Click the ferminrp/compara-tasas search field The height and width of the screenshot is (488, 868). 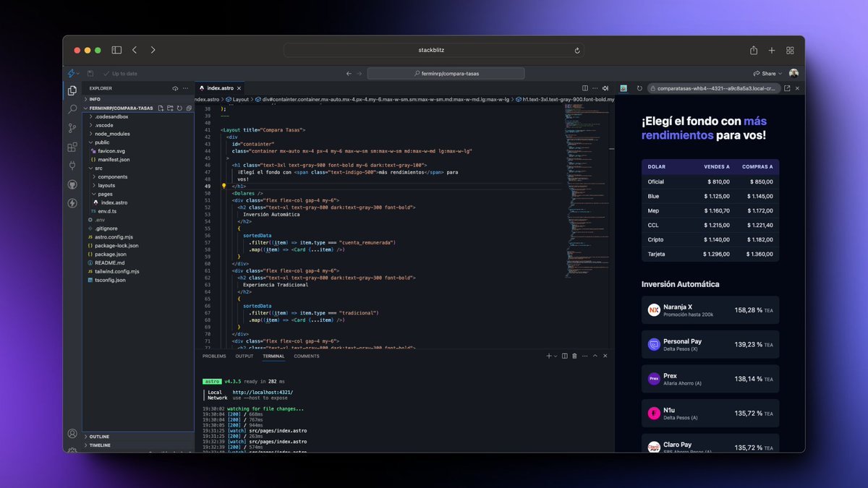(446, 73)
